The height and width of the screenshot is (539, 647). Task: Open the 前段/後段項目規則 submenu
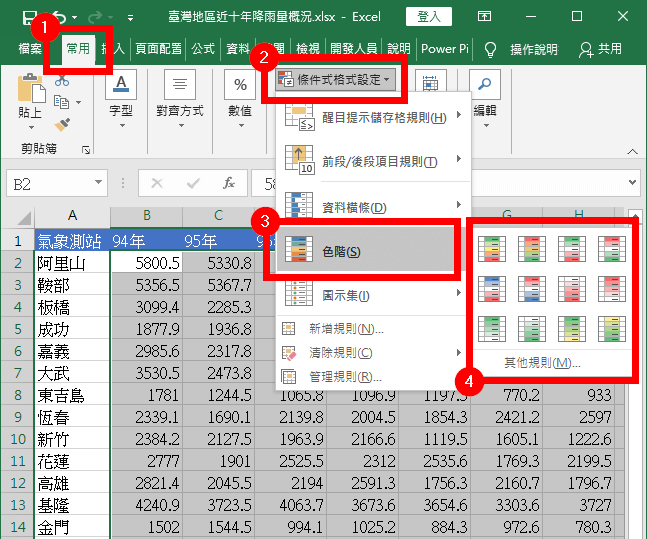tap(373, 161)
